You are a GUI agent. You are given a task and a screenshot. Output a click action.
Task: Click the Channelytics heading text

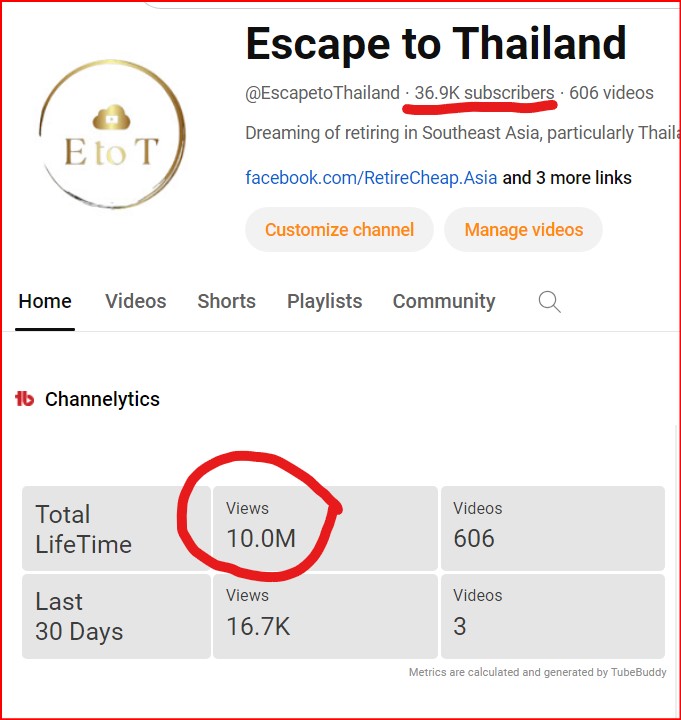pyautogui.click(x=102, y=399)
